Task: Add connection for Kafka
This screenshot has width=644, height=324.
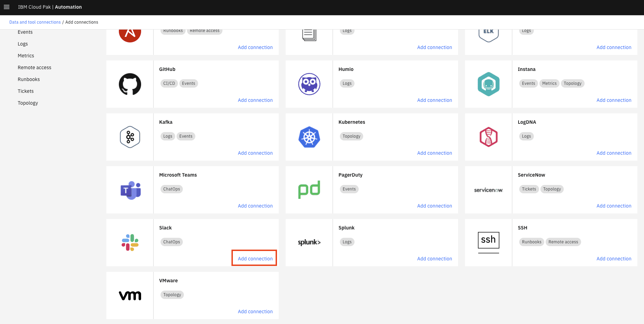Action: pyautogui.click(x=255, y=153)
